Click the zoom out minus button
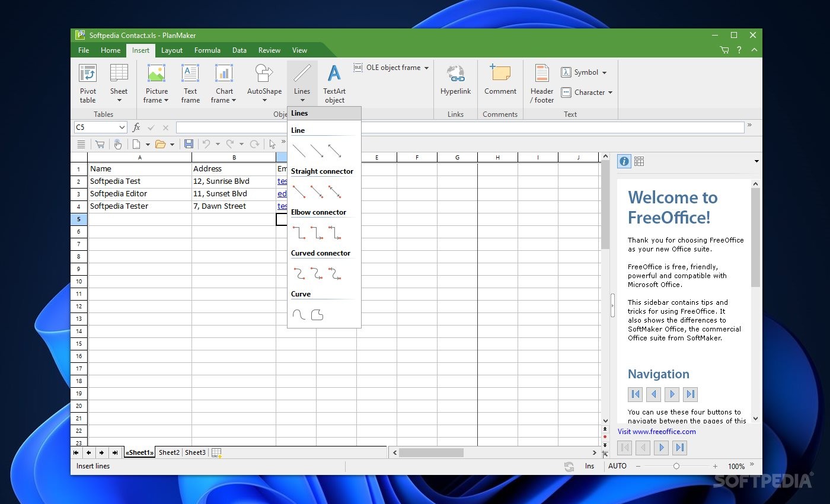The width and height of the screenshot is (830, 504). [638, 466]
